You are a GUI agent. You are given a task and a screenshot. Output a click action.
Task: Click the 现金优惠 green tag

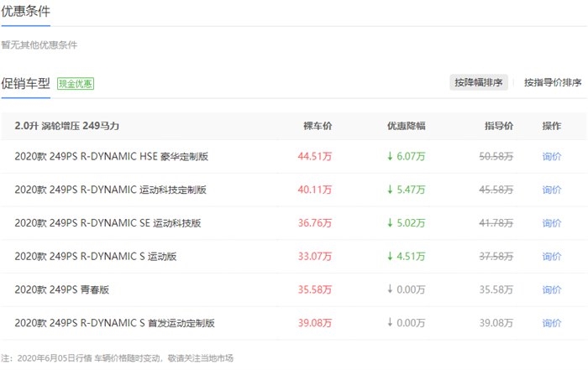click(x=76, y=83)
